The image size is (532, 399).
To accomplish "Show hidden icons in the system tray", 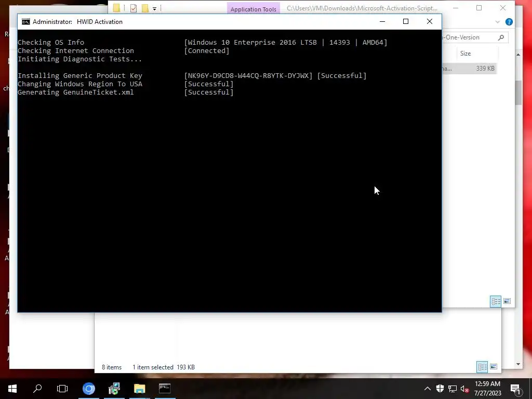I will pyautogui.click(x=428, y=389).
